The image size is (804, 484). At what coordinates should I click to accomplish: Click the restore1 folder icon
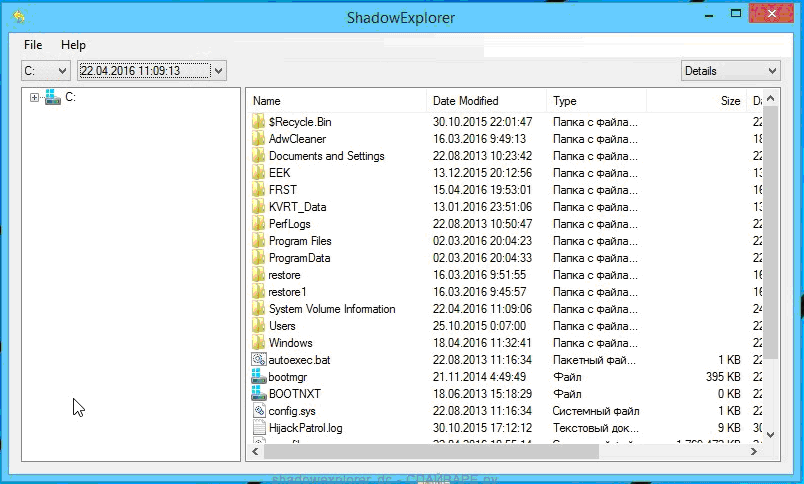(258, 292)
